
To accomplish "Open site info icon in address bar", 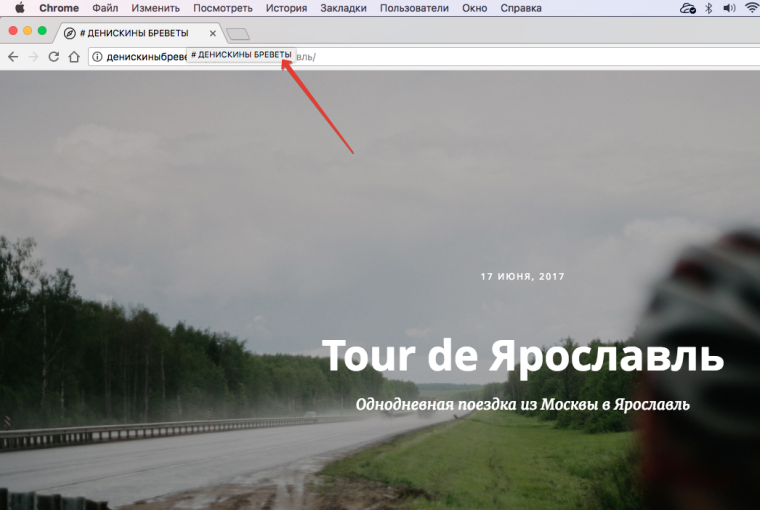I will click(98, 57).
